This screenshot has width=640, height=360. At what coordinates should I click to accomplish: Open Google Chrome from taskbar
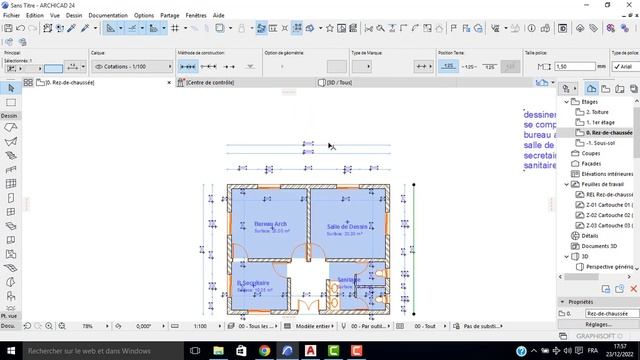[264, 351]
